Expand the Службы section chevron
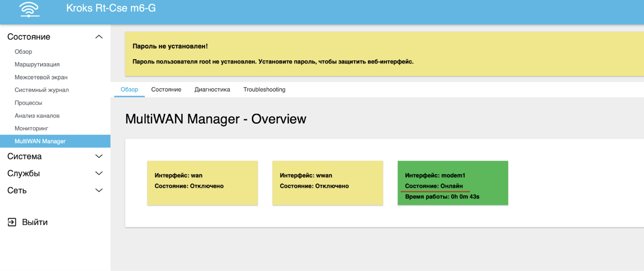Screen dimensions: 644x271 99,173
